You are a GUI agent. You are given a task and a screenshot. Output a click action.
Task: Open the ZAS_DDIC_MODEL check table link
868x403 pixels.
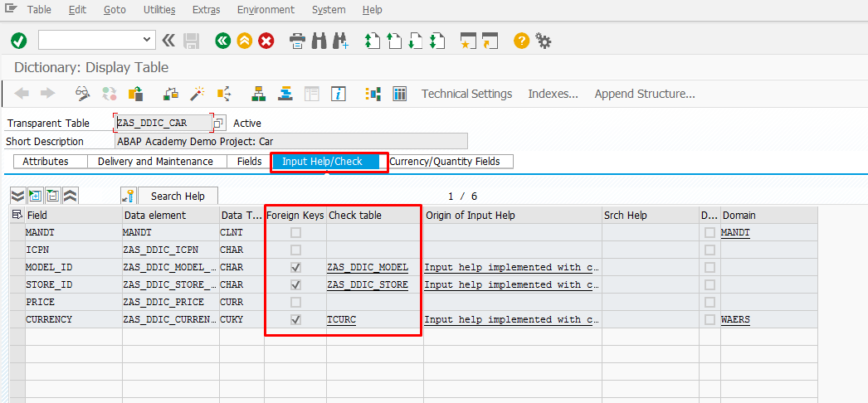click(367, 267)
